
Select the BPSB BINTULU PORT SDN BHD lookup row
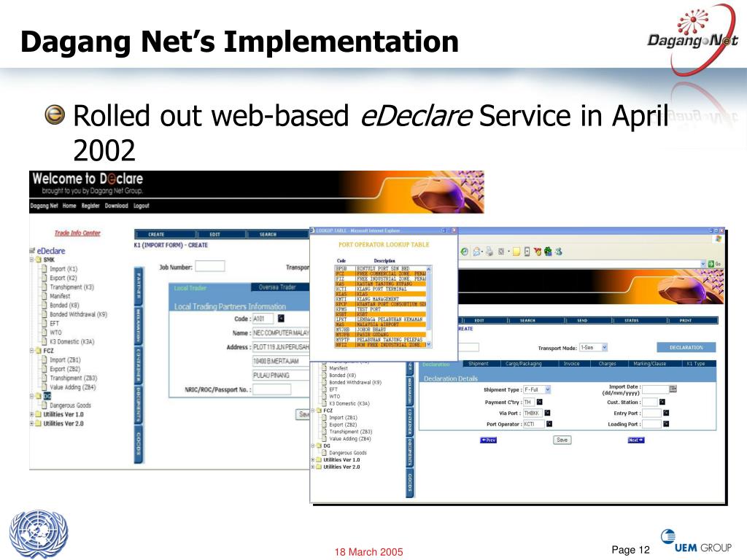point(380,268)
